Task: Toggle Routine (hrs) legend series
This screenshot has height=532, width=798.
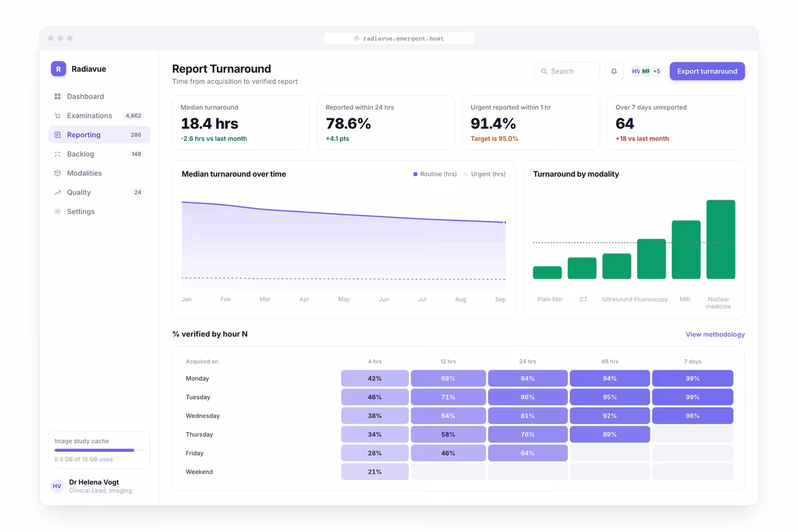Action: tap(435, 174)
